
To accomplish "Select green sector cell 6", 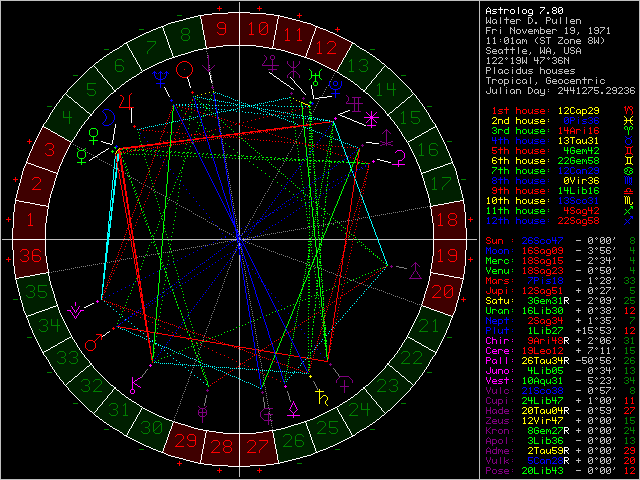I will [119, 65].
